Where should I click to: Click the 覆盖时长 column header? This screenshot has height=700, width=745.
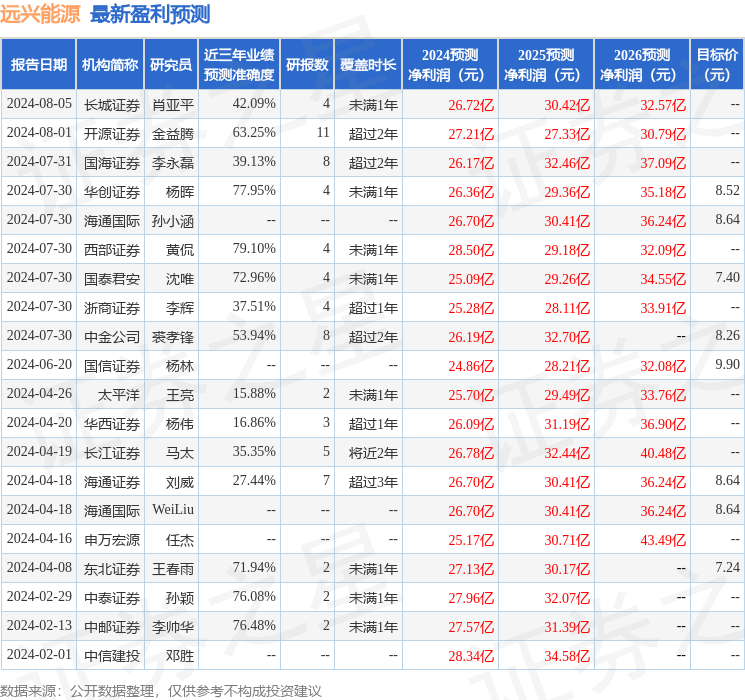368,65
